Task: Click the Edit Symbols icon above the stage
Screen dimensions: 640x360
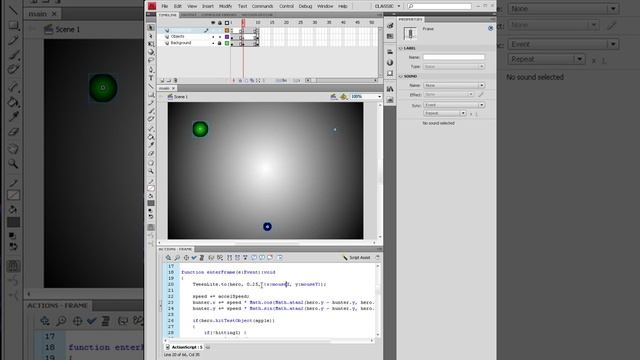Action: click(x=344, y=97)
